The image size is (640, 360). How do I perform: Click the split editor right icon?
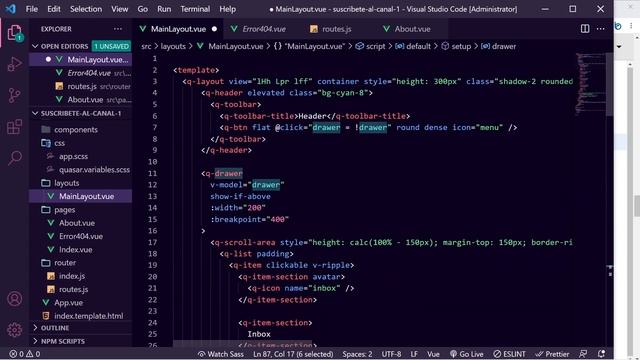click(x=585, y=29)
